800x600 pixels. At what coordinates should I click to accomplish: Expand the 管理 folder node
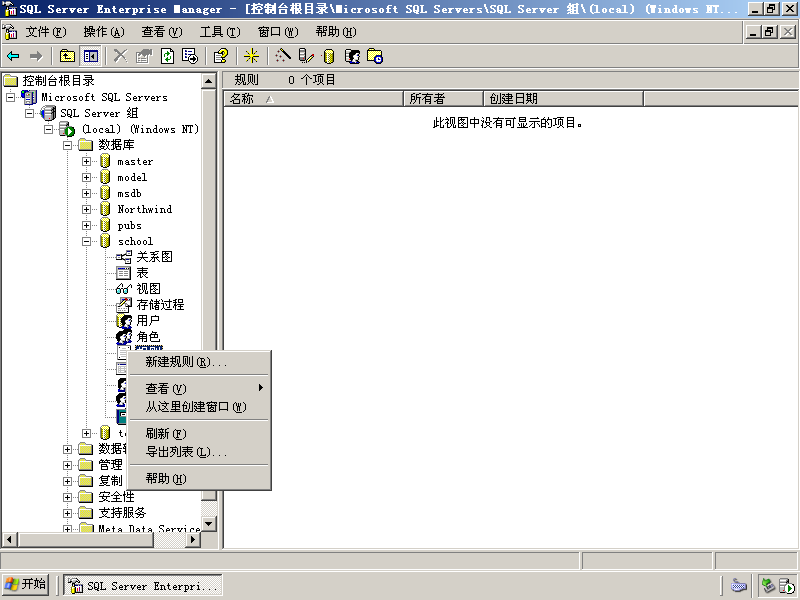[67, 465]
